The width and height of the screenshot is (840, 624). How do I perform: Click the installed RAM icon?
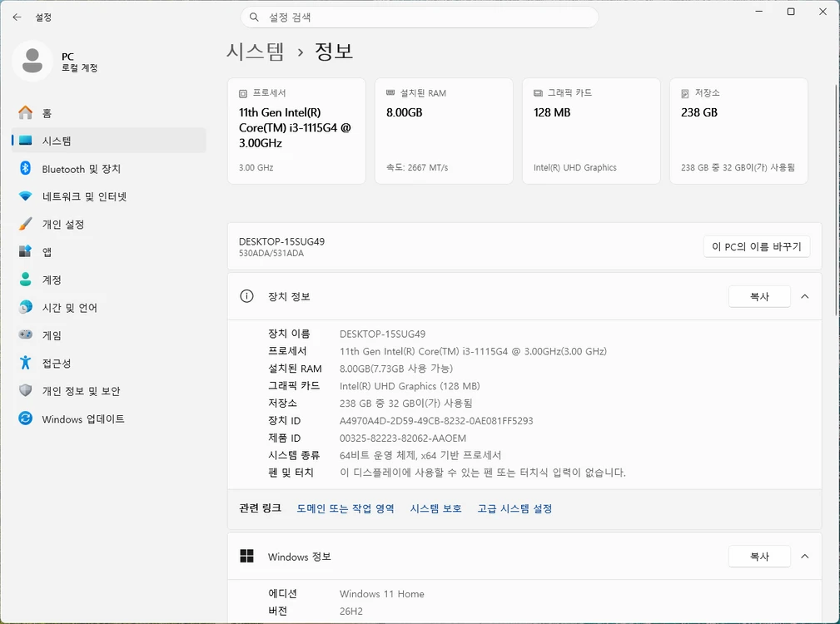[390, 93]
